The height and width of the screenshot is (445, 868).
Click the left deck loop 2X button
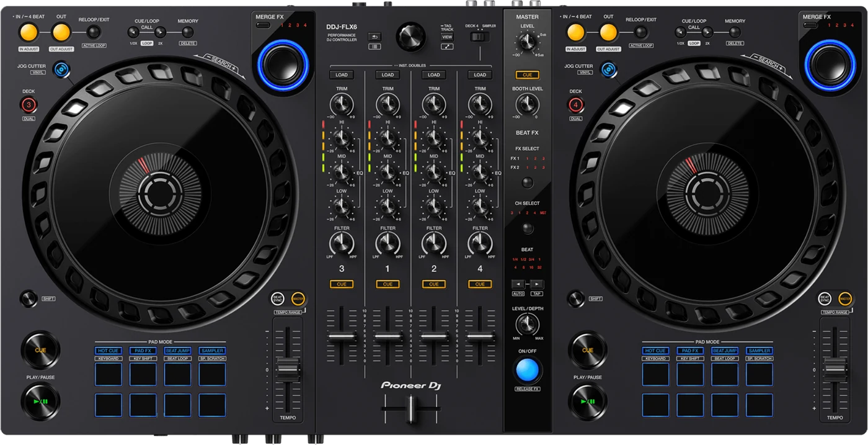tap(161, 32)
